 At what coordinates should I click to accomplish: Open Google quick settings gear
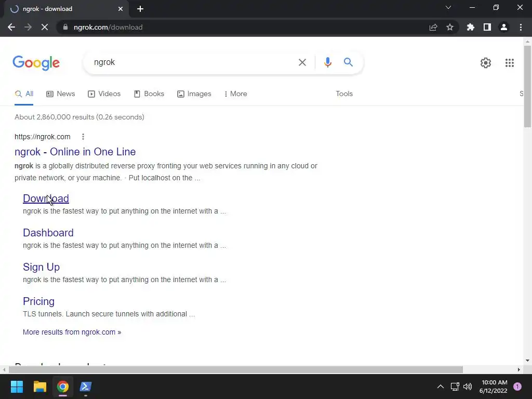486,63
